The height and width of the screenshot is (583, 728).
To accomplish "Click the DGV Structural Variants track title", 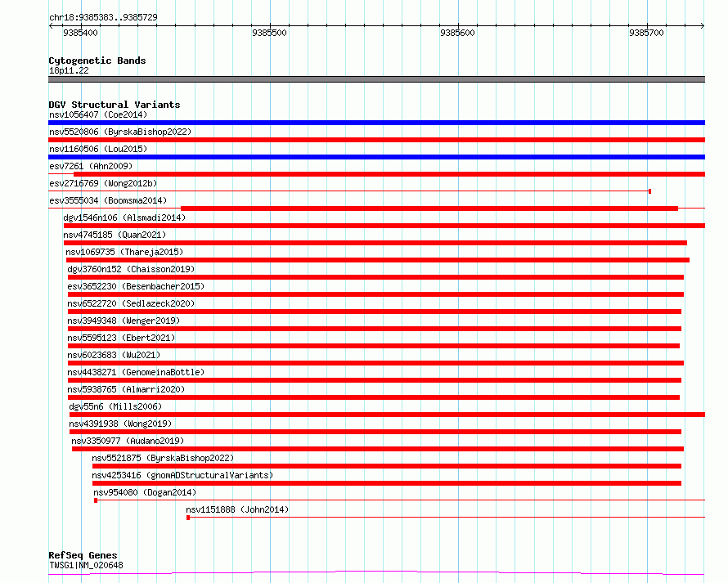I will point(115,105).
